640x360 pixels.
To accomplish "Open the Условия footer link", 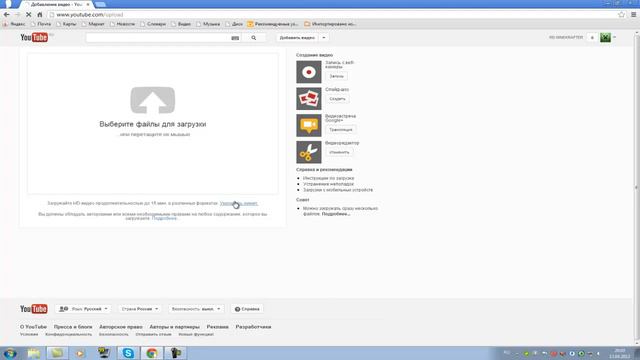I will click(29, 334).
